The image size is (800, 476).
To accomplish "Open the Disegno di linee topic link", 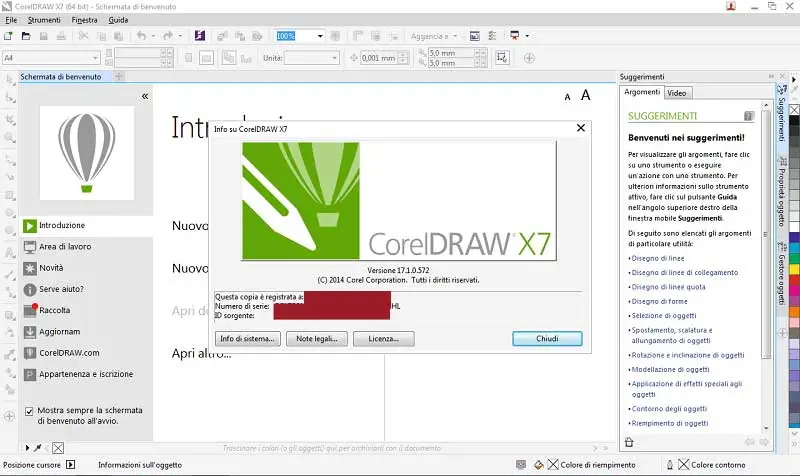I will click(x=658, y=259).
